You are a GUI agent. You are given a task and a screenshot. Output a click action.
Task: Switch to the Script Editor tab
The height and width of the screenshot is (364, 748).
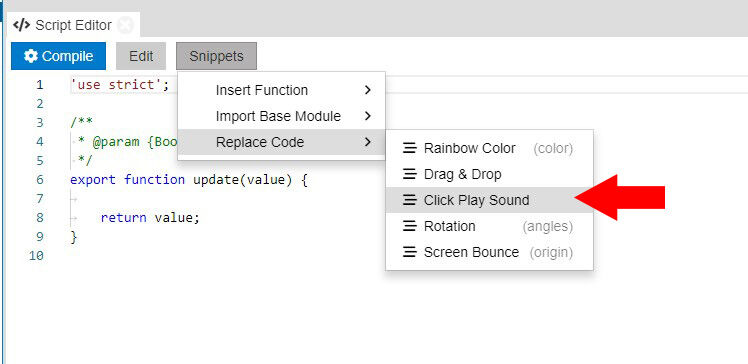point(73,25)
